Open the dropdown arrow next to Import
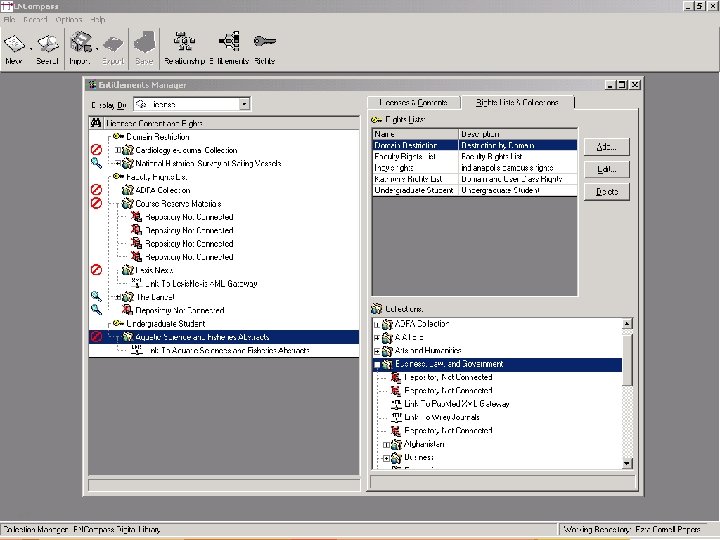The width and height of the screenshot is (720, 540). tap(97, 48)
